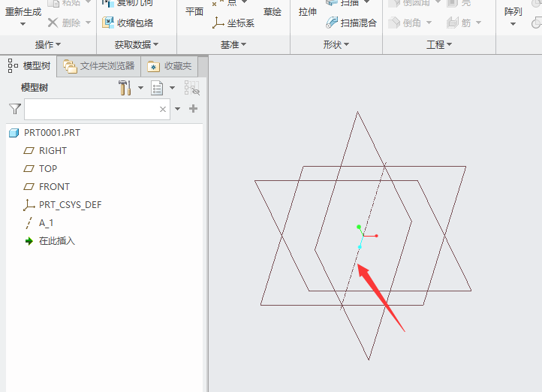This screenshot has width=542, height=392.
Task: Expand the 工程 engineering group menu
Action: point(439,44)
